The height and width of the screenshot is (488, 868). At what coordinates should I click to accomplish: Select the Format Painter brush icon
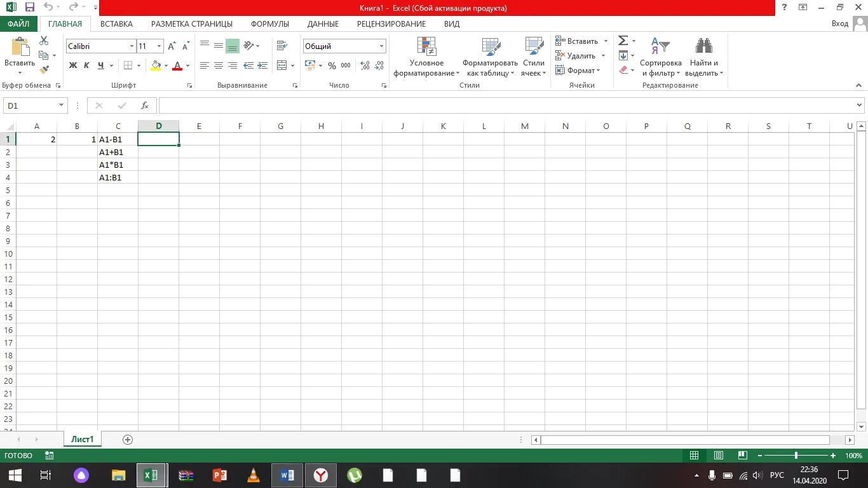point(44,70)
